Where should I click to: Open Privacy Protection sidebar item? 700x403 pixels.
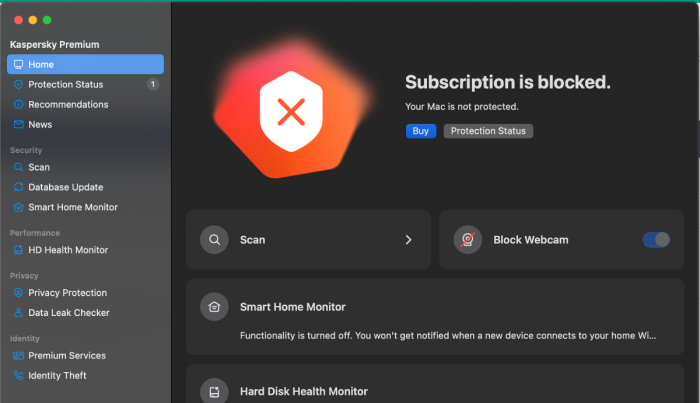pos(85,293)
